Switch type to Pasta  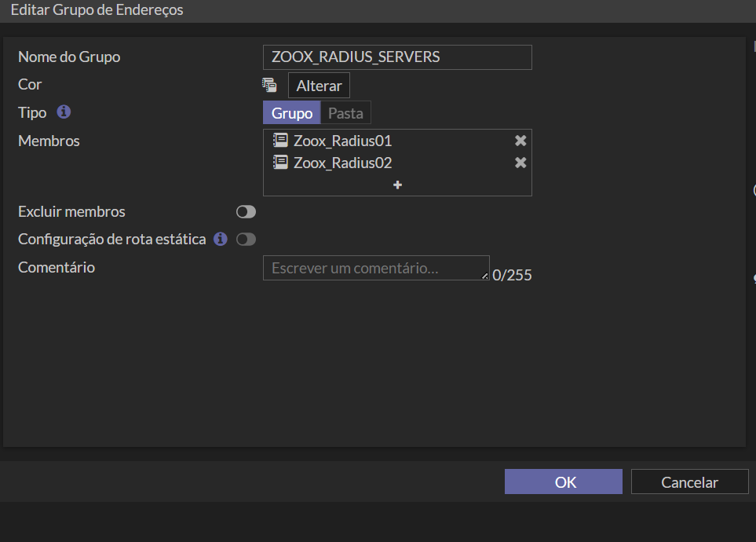coord(345,113)
